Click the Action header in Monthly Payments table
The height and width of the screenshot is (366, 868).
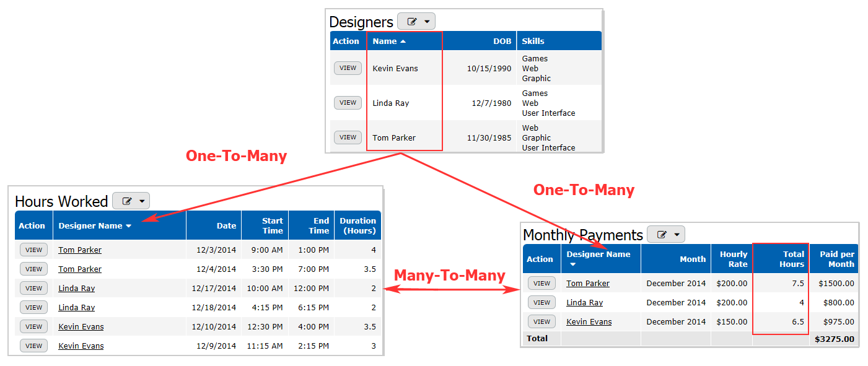(x=540, y=259)
